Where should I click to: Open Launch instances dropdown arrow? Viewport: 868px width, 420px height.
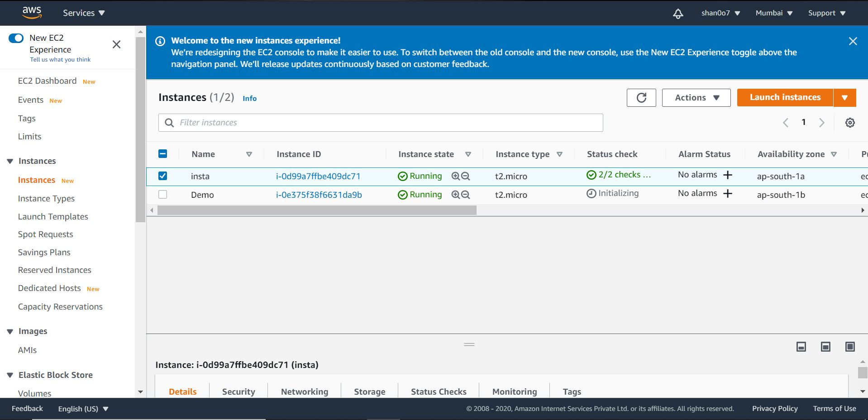(844, 97)
